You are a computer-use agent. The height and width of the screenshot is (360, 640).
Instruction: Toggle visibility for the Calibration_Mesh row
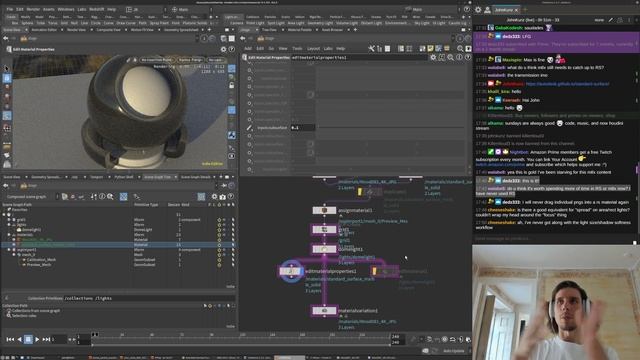219,260
